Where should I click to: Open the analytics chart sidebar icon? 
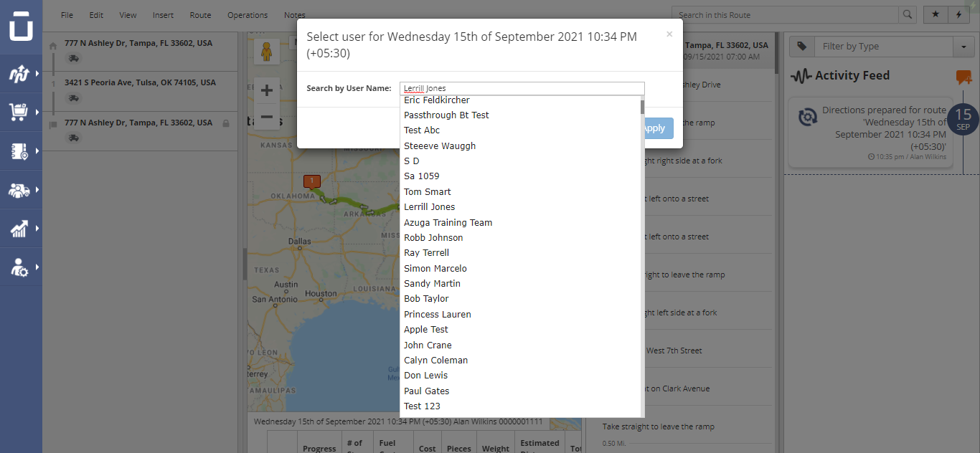coord(18,228)
